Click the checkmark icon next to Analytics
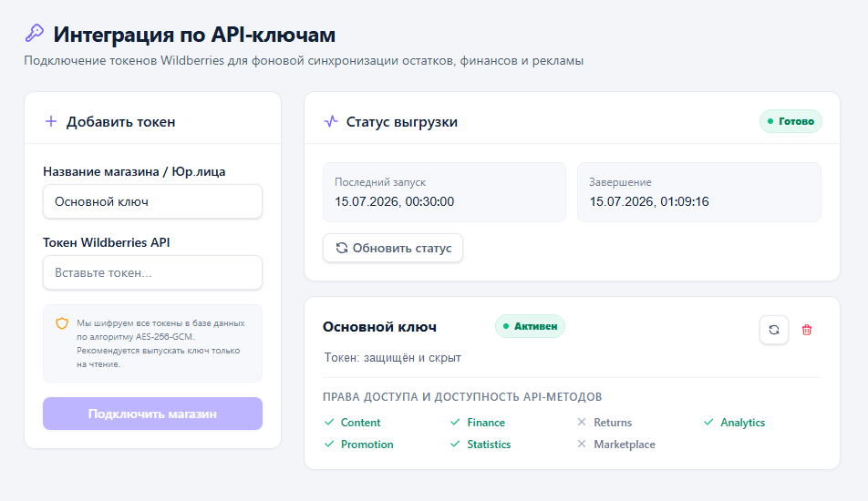868x501 pixels. coord(708,422)
